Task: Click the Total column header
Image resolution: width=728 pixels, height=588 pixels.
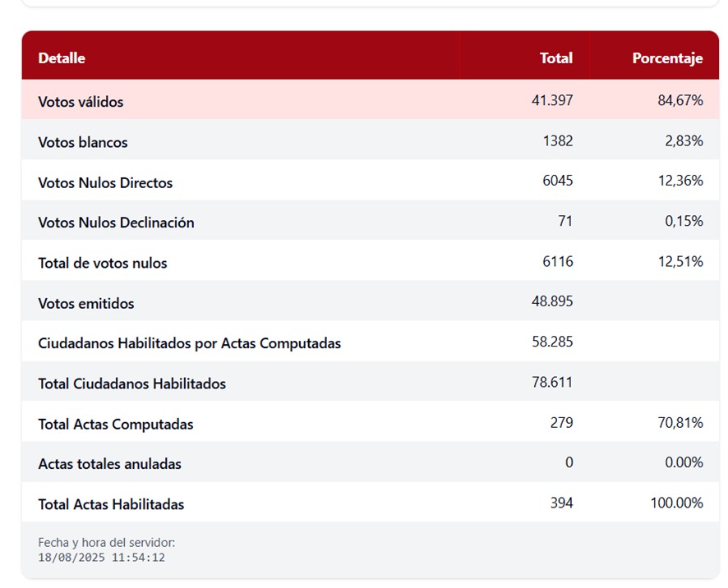Action: [x=555, y=58]
